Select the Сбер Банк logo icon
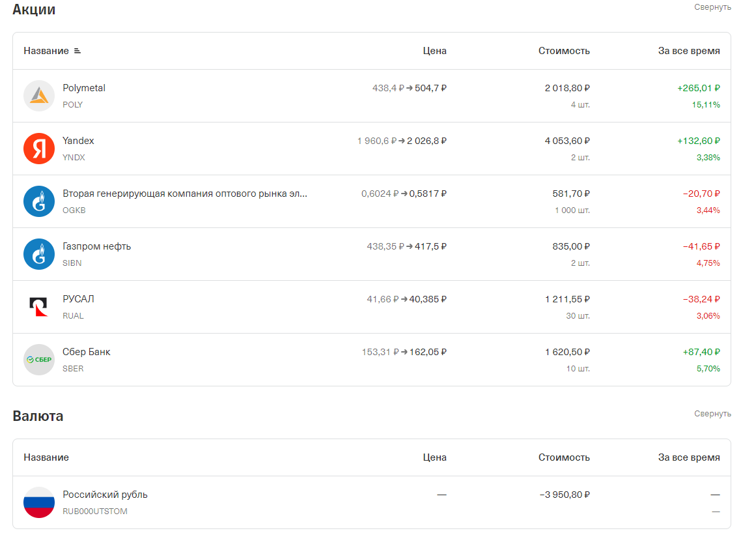This screenshot has height=548, width=756. (39, 360)
